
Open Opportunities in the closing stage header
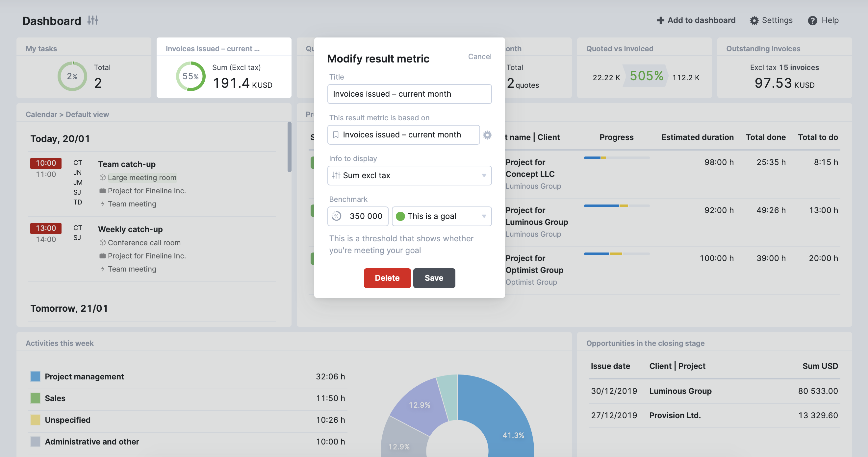[645, 344]
